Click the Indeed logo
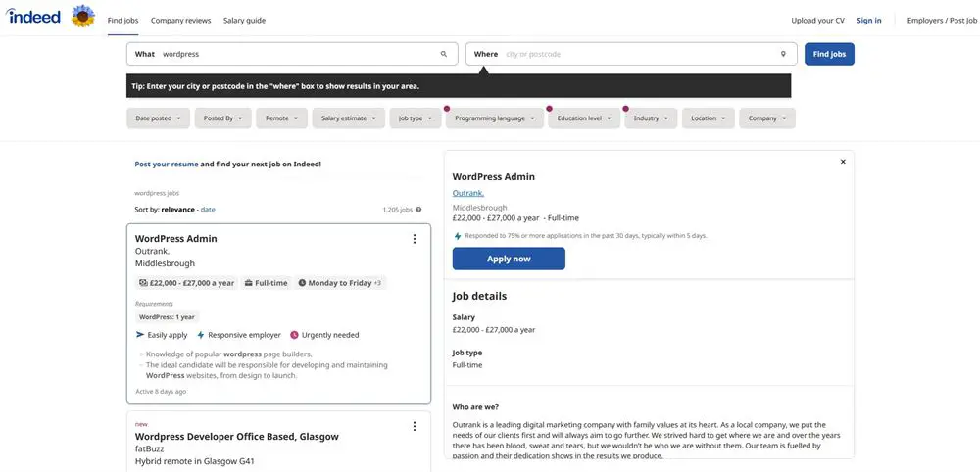This screenshot has height=472, width=980. point(33,16)
